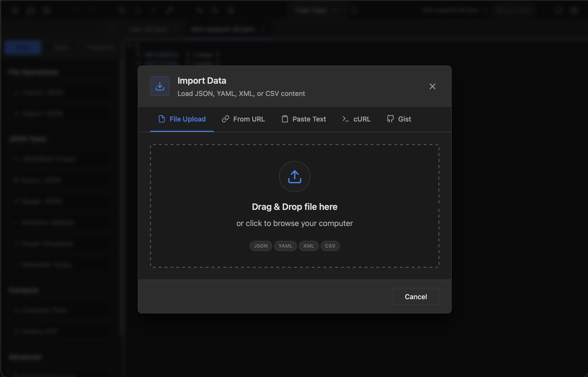Click "or click to browse your computer"

tap(294, 223)
